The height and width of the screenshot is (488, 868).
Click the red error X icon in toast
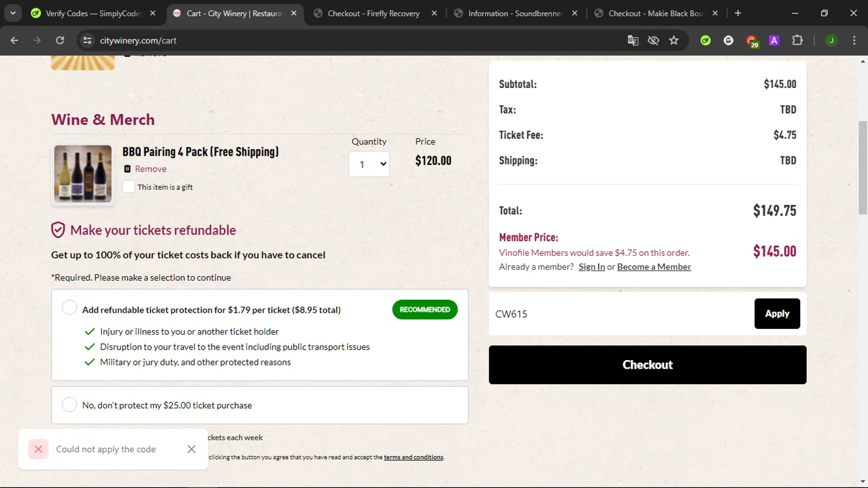click(38, 449)
